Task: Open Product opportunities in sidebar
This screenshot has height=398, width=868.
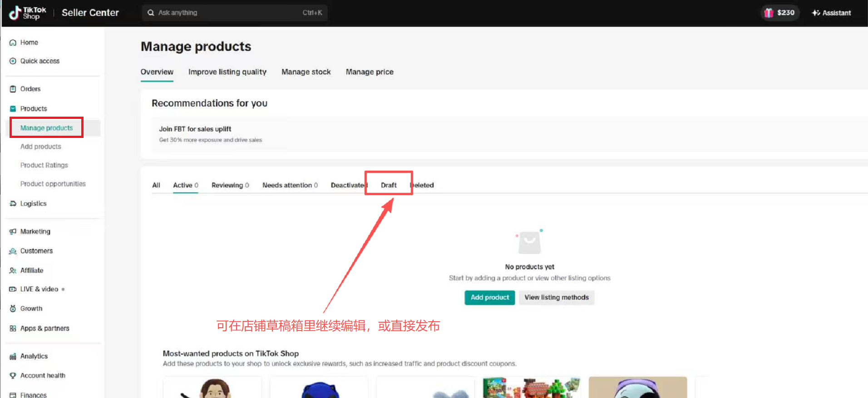Action: point(53,184)
